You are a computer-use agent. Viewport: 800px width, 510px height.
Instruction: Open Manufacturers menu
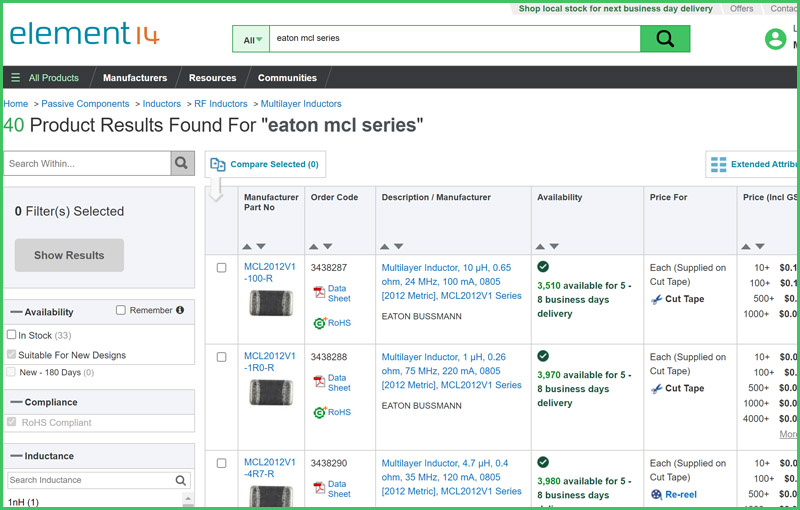point(135,78)
